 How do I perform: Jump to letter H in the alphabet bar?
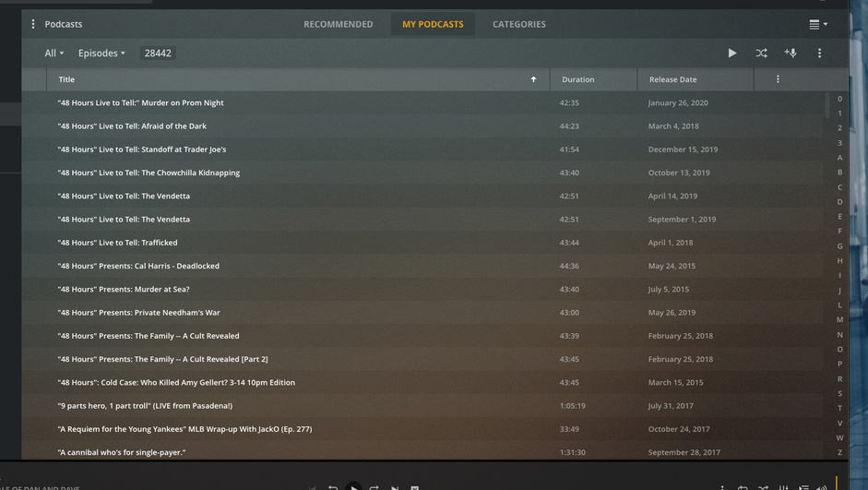(839, 261)
